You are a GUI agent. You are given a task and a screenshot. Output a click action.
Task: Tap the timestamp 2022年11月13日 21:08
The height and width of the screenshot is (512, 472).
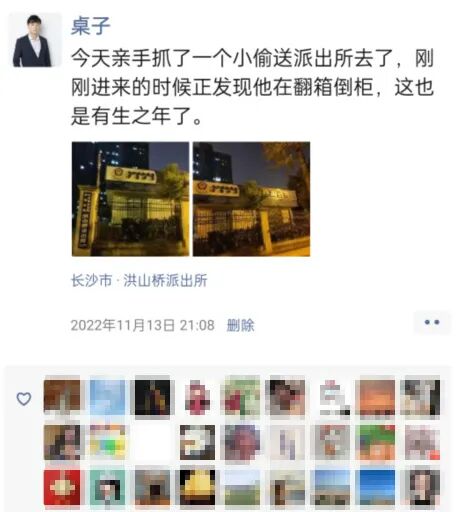[143, 325]
